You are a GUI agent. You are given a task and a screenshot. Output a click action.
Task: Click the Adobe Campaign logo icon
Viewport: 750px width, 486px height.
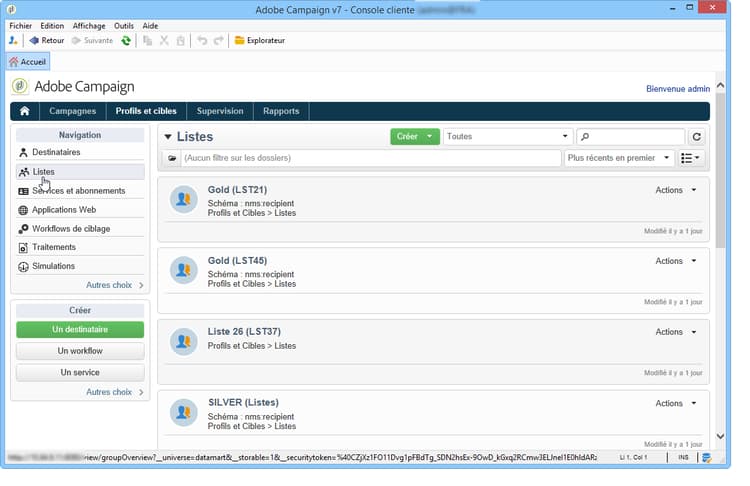coord(20,87)
